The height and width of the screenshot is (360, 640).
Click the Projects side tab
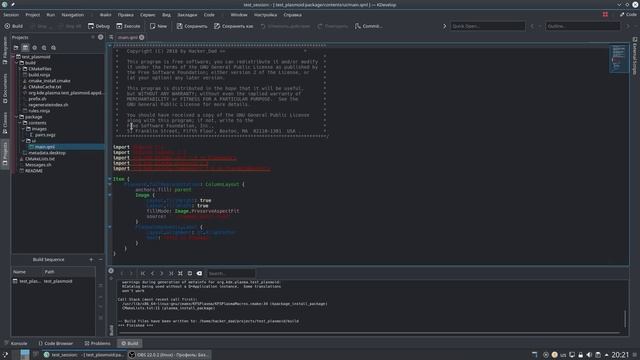point(5,154)
